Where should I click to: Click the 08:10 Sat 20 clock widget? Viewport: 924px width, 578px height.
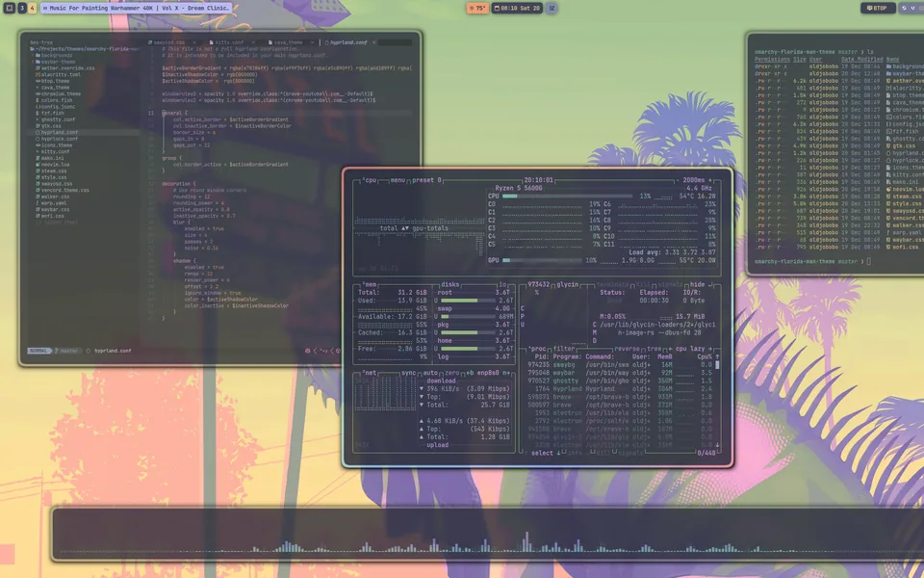coord(517,9)
